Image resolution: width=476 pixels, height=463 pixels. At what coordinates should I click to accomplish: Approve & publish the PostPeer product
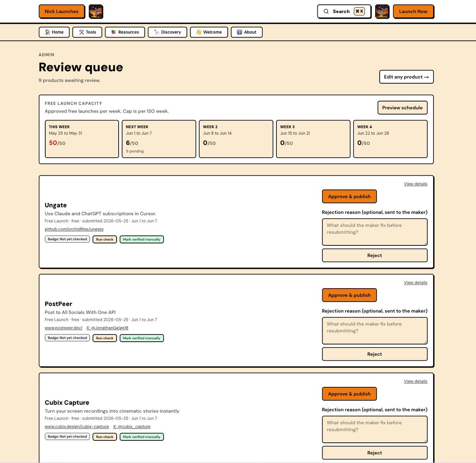(349, 295)
